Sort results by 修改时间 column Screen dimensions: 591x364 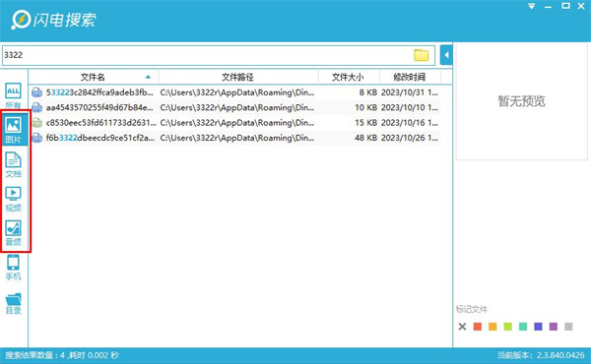[410, 77]
